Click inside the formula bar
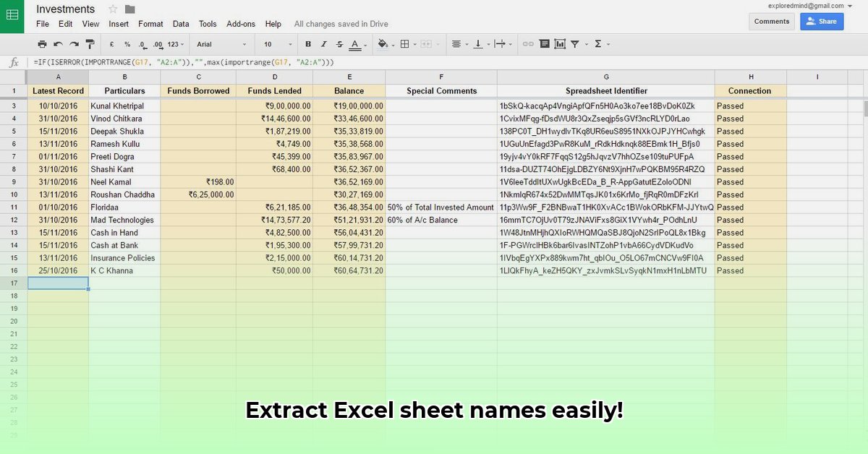This screenshot has height=454, width=868. [434, 62]
